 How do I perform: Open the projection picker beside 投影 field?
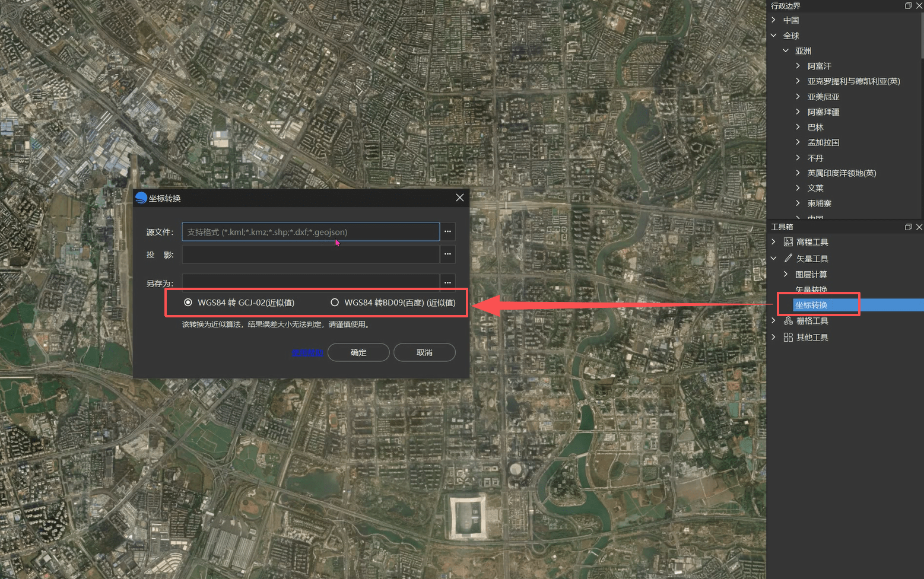click(x=448, y=254)
